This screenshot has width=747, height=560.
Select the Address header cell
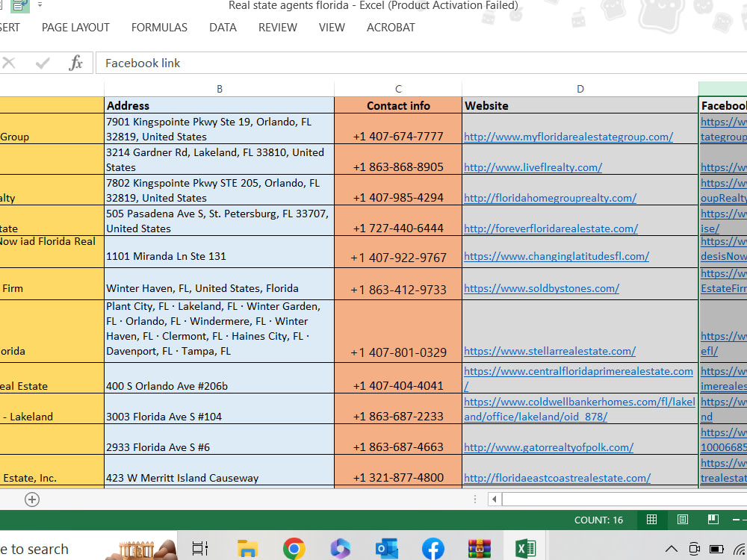[x=219, y=105]
